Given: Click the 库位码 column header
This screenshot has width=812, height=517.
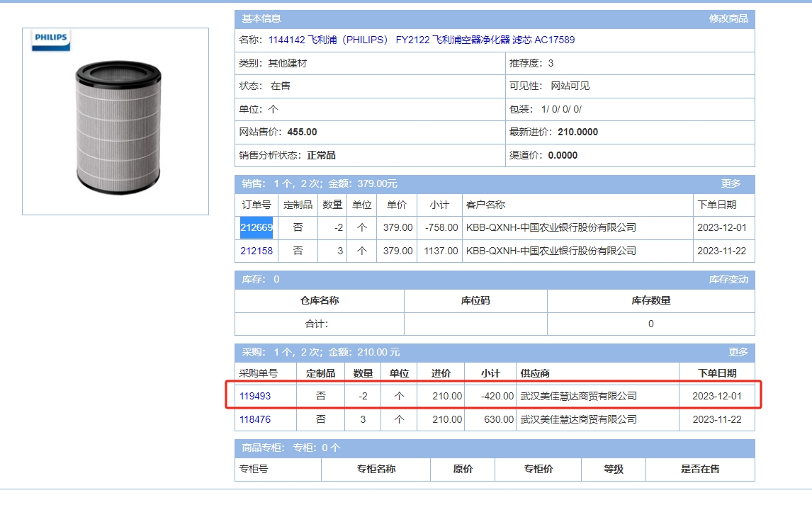Looking at the screenshot, I should pos(475,301).
